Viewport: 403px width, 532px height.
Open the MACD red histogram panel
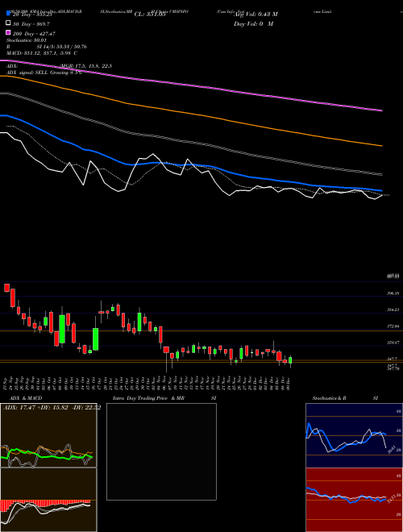coord(48,500)
